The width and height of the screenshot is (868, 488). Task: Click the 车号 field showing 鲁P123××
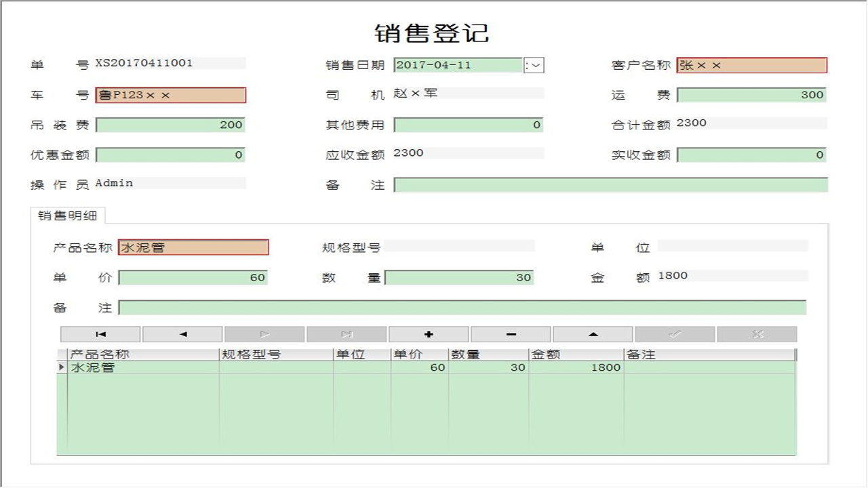170,95
